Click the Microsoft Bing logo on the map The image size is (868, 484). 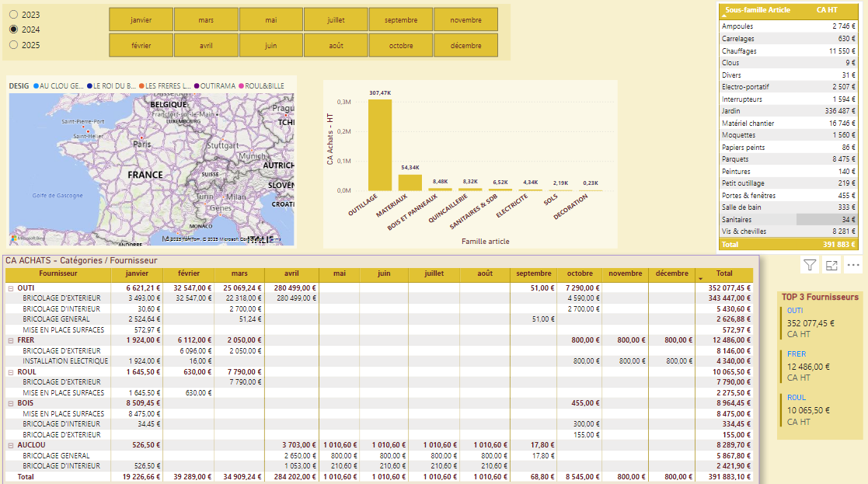(27, 238)
